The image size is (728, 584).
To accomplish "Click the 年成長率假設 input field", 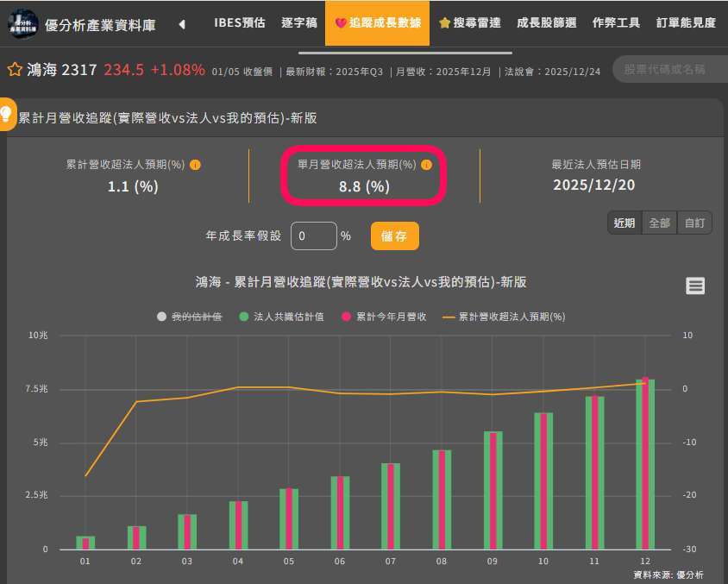I will click(313, 235).
